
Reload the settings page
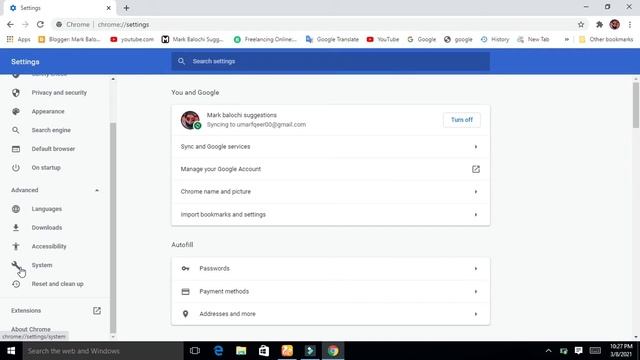40,24
